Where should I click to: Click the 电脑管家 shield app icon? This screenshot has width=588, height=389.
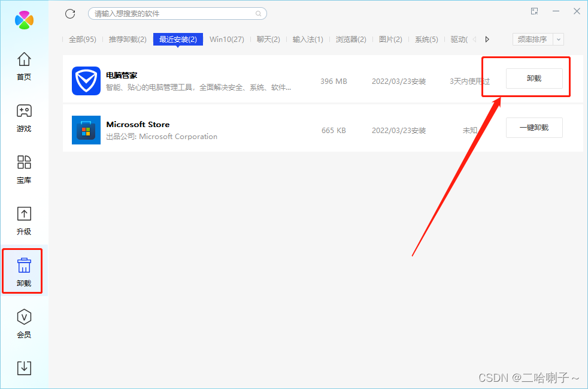86,81
